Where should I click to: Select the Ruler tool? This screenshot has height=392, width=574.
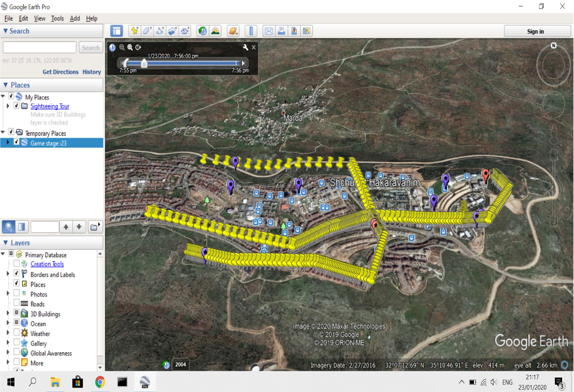click(x=251, y=31)
